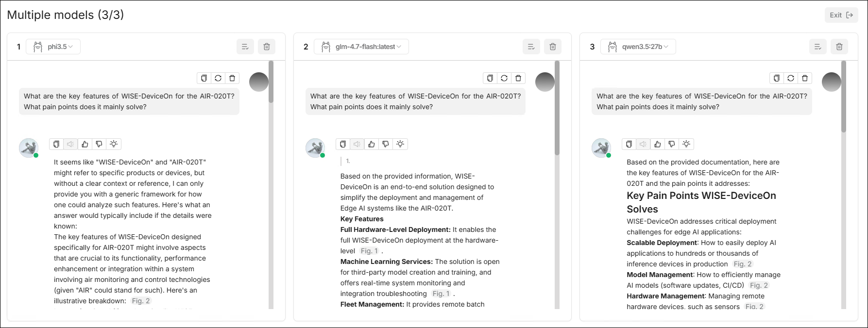Delete the qwen3.5:27b model panel
This screenshot has width=868, height=328.
pyautogui.click(x=839, y=47)
